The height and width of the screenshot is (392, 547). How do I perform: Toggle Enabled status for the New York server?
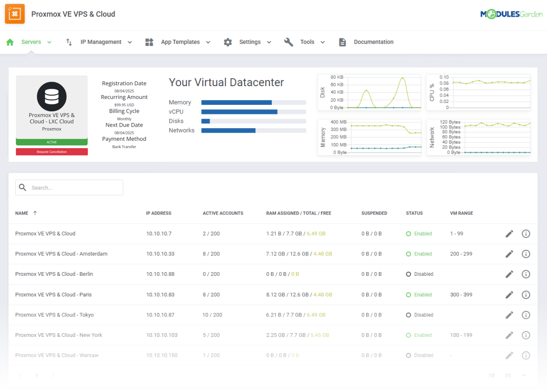(x=419, y=335)
